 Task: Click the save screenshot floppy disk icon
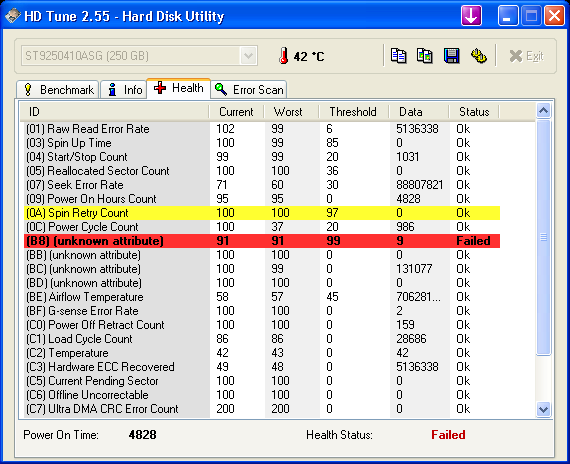[x=451, y=56]
